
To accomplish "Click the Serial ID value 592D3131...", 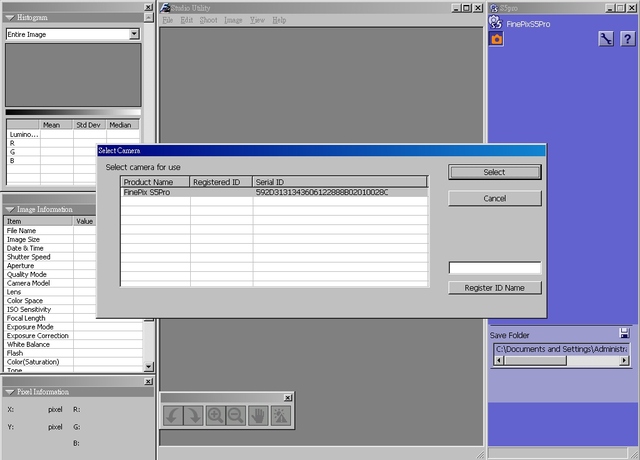I will click(x=322, y=192).
